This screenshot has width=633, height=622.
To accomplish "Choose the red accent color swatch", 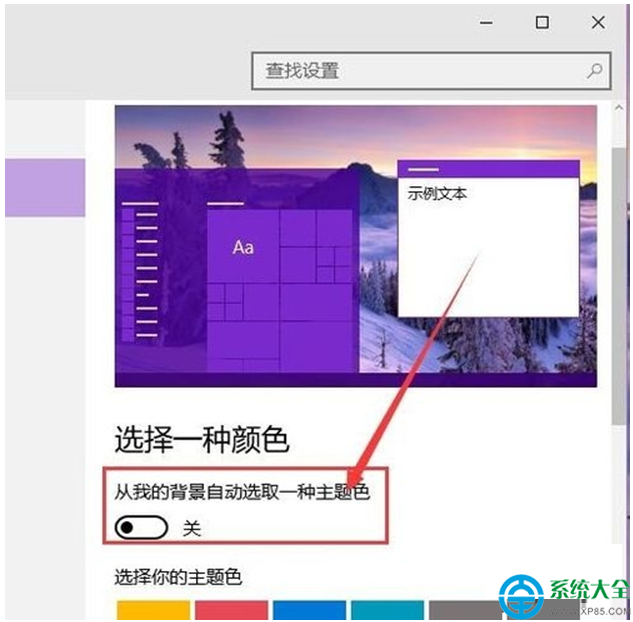I will 231,610.
